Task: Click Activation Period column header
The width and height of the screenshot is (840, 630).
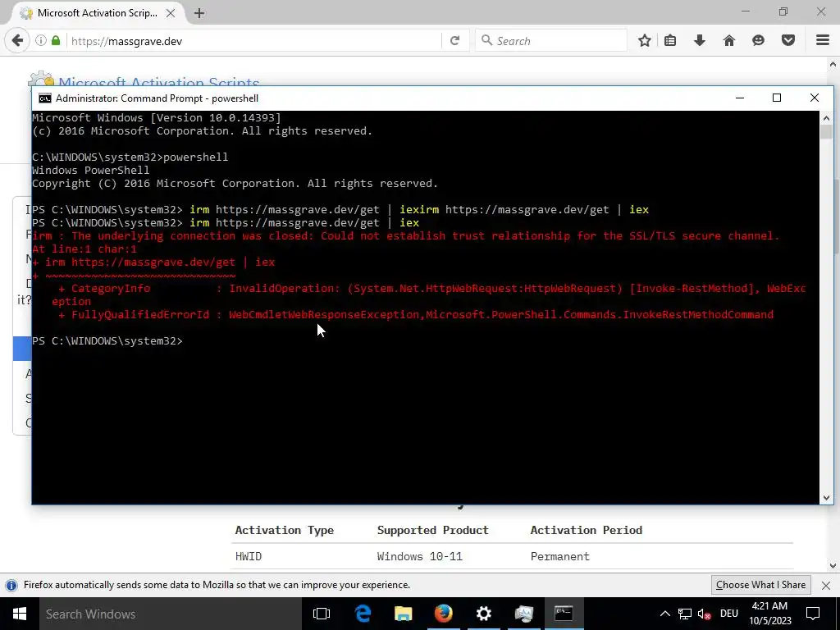Action: pos(586,531)
